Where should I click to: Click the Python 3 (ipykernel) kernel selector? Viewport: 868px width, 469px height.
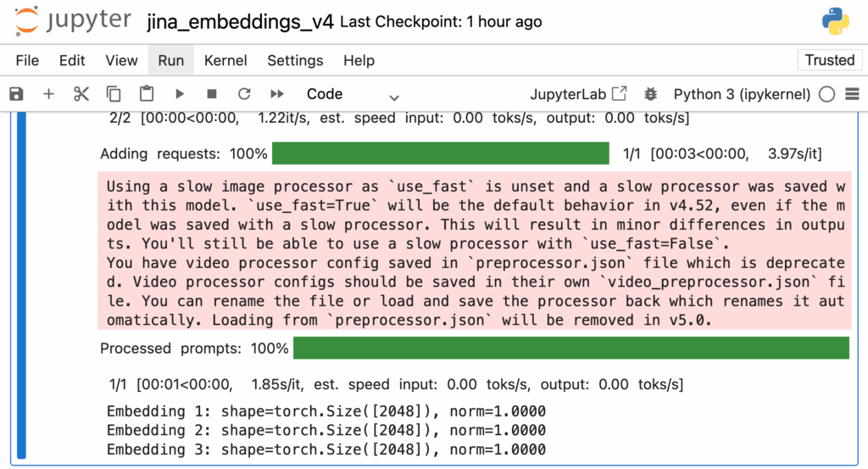(x=742, y=94)
